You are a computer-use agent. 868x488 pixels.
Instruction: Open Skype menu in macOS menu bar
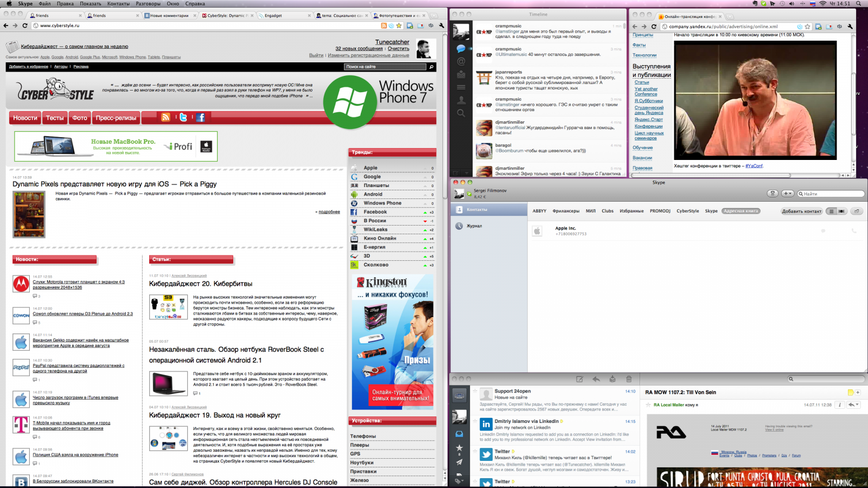pos(25,4)
